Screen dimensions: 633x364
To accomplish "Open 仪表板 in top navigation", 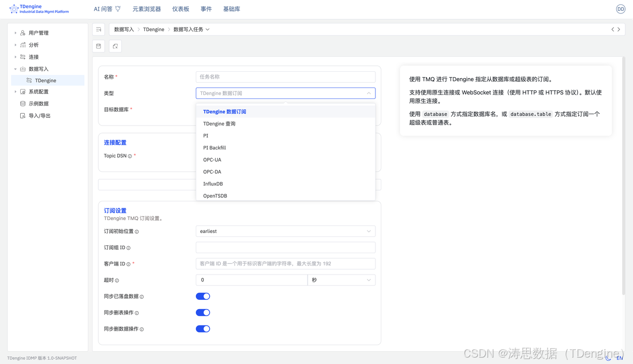I will [181, 9].
